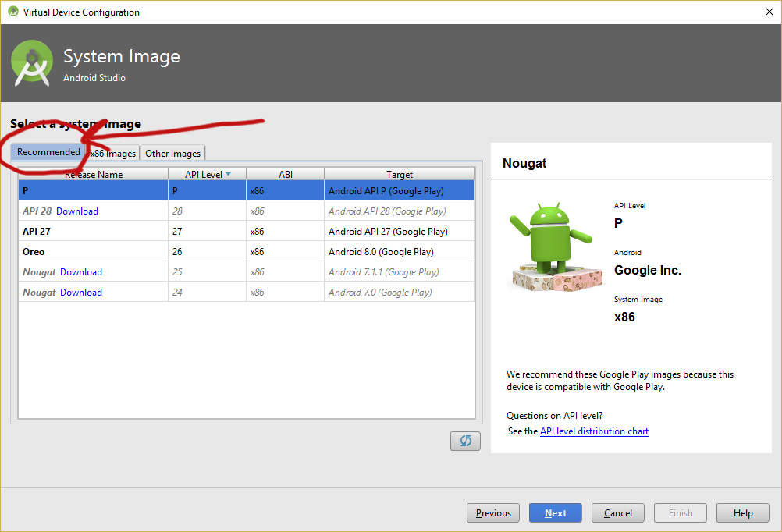Image resolution: width=782 pixels, height=532 pixels.
Task: Select the P release row
Action: (247, 190)
